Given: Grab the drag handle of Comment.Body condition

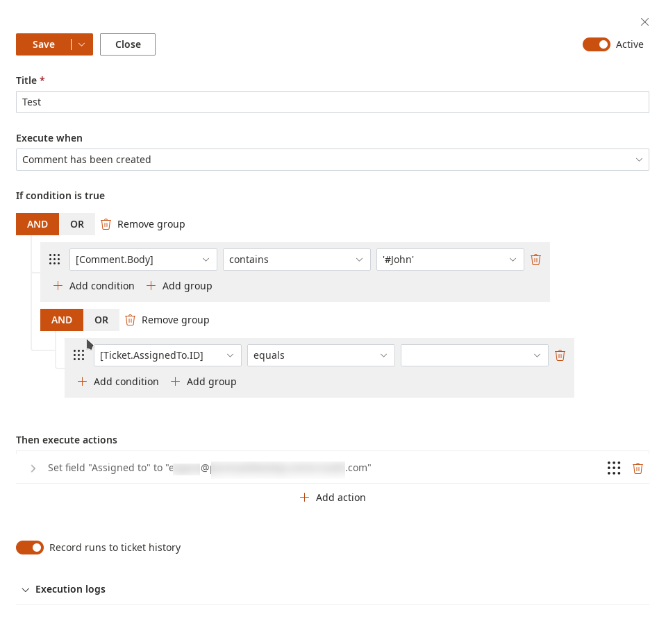Looking at the screenshot, I should [x=54, y=260].
